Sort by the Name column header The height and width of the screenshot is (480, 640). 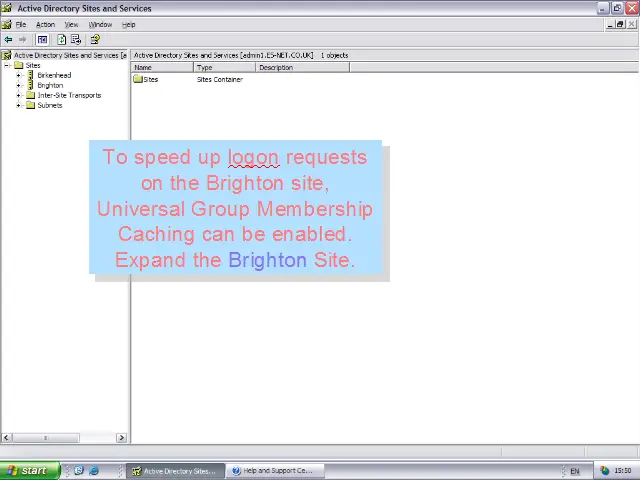pos(162,67)
